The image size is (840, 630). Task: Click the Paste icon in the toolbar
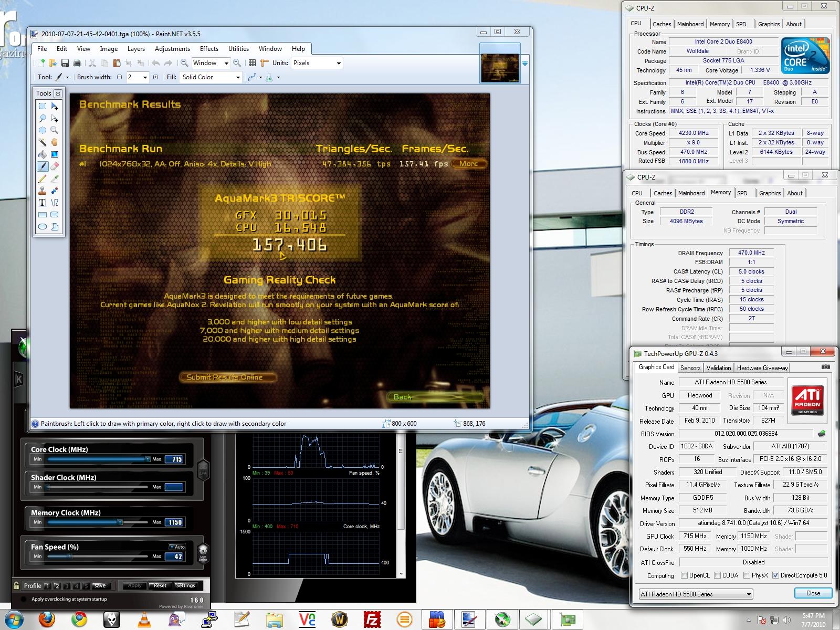117,63
